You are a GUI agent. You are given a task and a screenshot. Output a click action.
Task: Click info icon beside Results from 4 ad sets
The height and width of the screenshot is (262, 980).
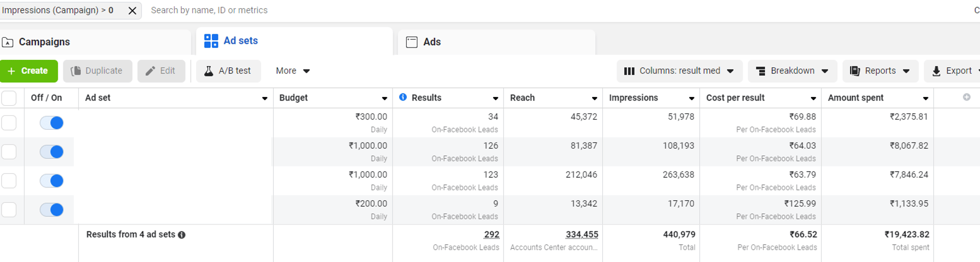182,235
